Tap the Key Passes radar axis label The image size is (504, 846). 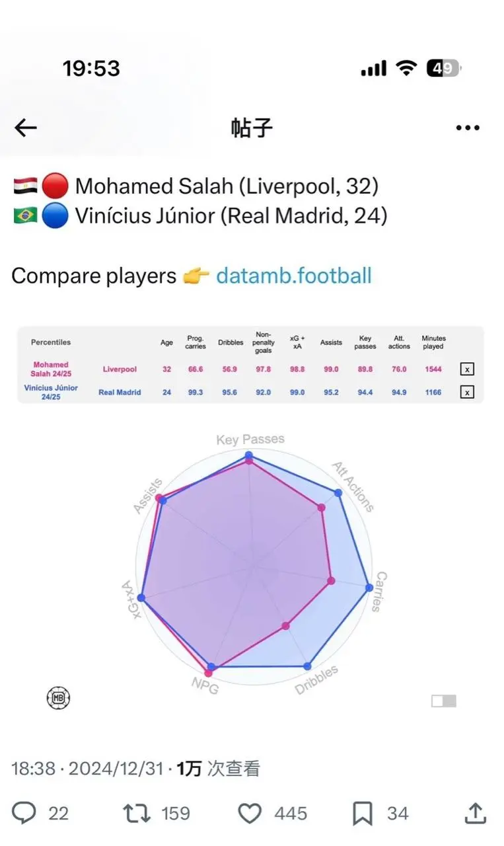(x=250, y=440)
